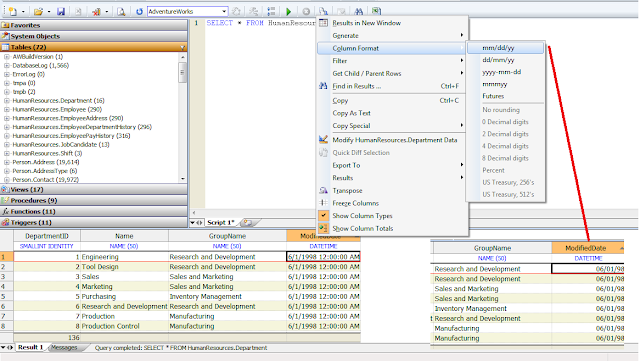Viewport: 640px width, 361px height.
Task: Click the GroupName column header in left grid
Action: 227,236
